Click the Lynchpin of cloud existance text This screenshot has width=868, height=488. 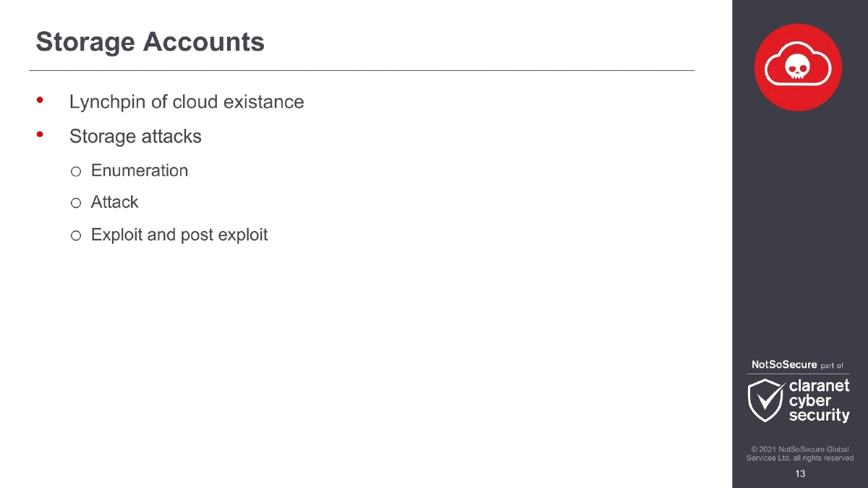coord(187,102)
